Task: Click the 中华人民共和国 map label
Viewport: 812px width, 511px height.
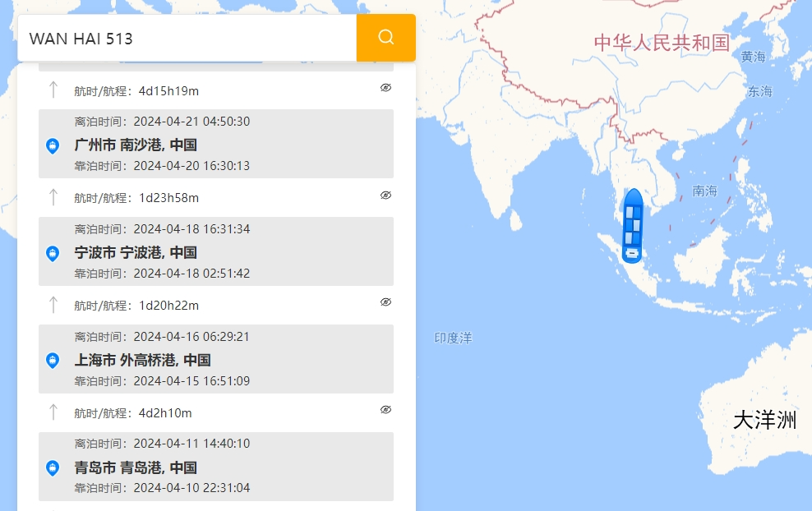Action: pos(662,43)
